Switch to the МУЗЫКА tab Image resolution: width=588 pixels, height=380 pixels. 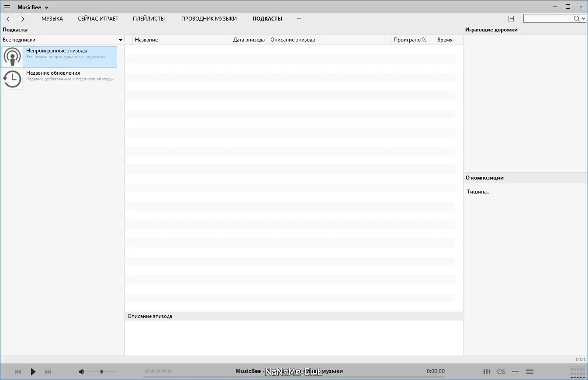[52, 19]
